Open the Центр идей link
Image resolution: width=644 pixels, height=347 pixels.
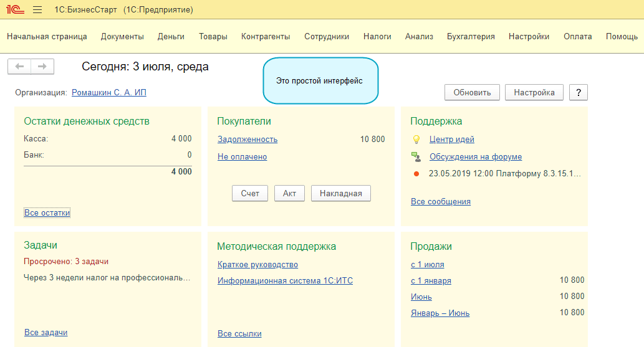click(x=452, y=139)
